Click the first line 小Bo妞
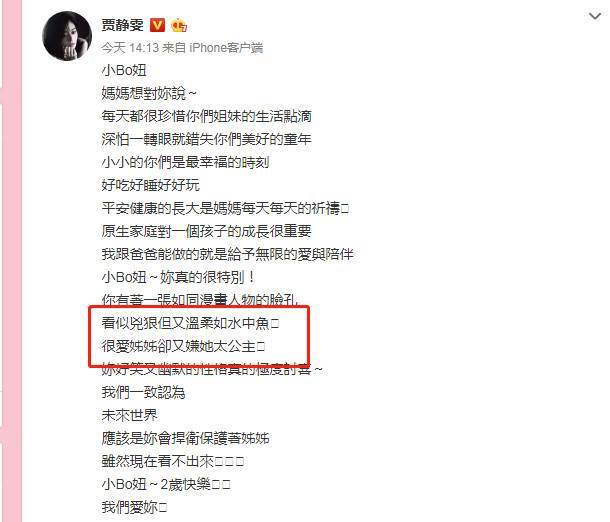 click(124, 70)
